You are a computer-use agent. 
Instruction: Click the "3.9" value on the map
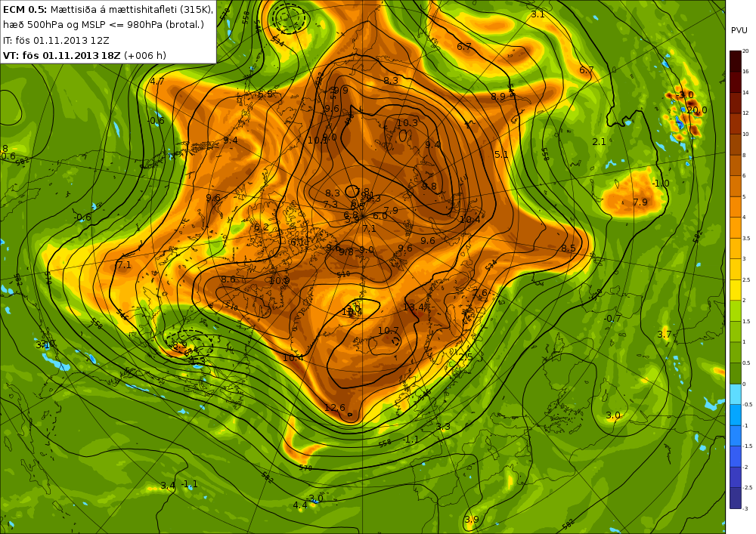point(472,520)
